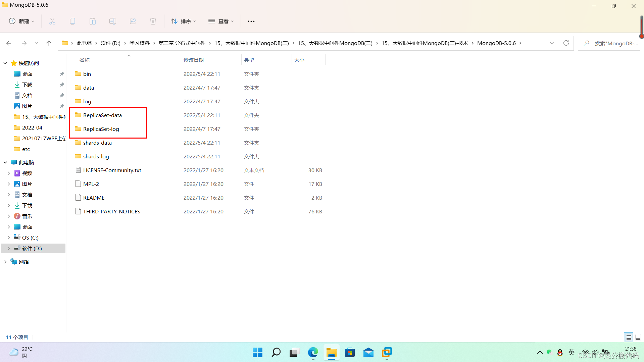Collapse the 快速访问 tree section

[5, 63]
